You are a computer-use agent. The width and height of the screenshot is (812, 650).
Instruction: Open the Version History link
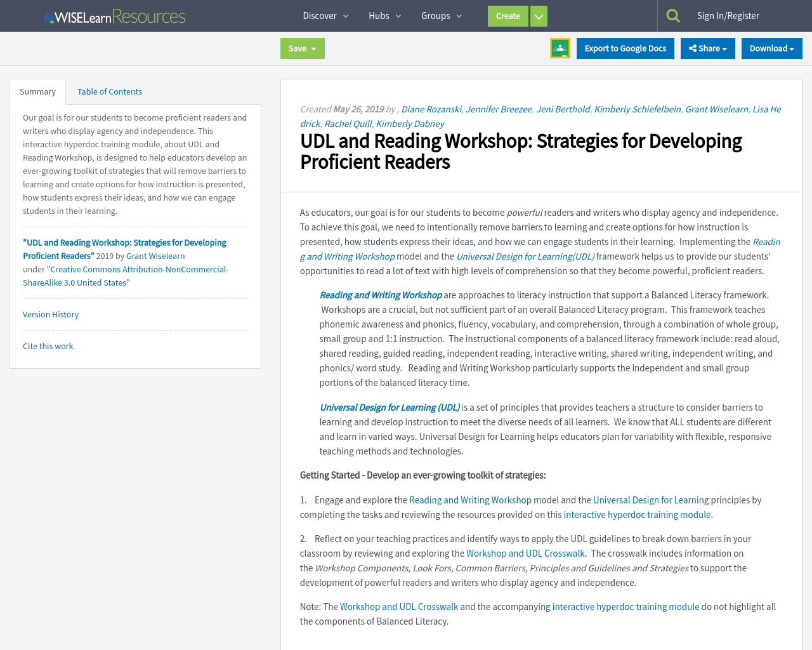click(x=50, y=314)
